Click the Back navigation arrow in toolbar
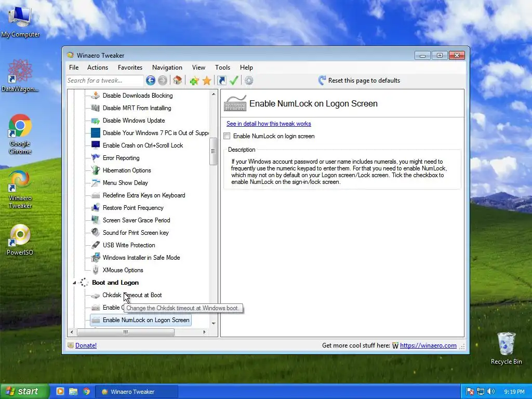The image size is (532, 399). pos(151,81)
